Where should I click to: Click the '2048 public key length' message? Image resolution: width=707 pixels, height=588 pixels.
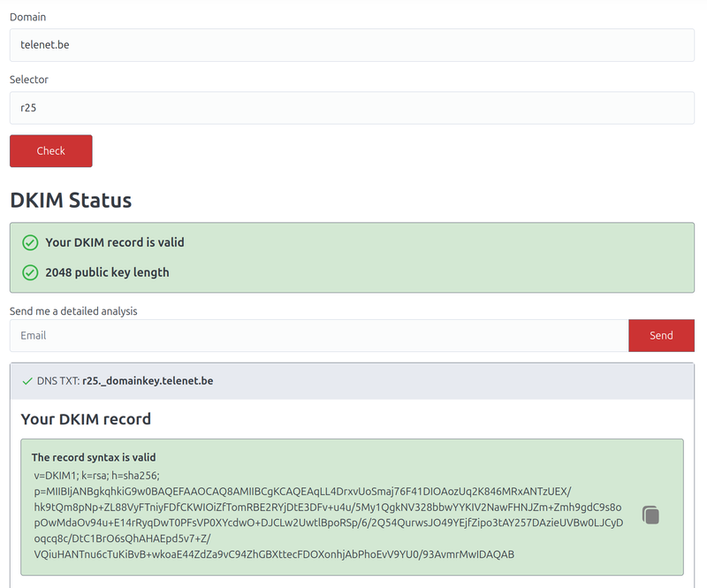click(107, 272)
